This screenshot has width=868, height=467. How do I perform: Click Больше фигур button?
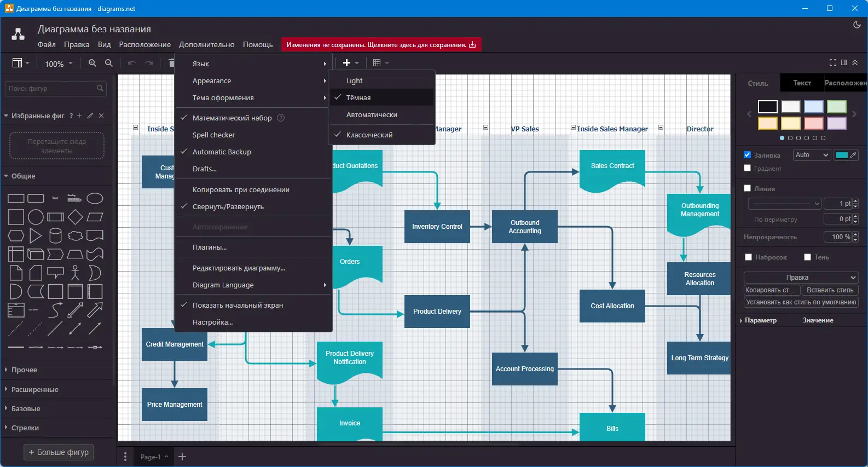[59, 452]
